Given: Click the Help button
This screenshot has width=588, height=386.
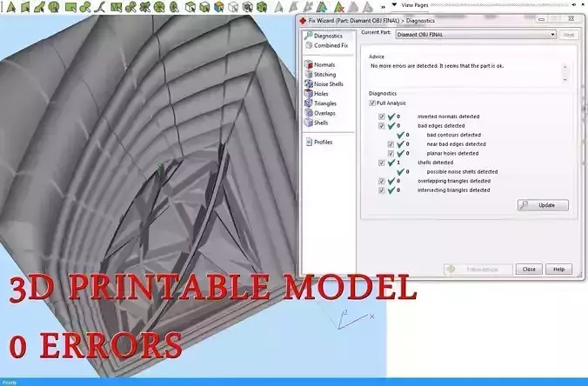Looking at the screenshot, I should pos(558,270).
